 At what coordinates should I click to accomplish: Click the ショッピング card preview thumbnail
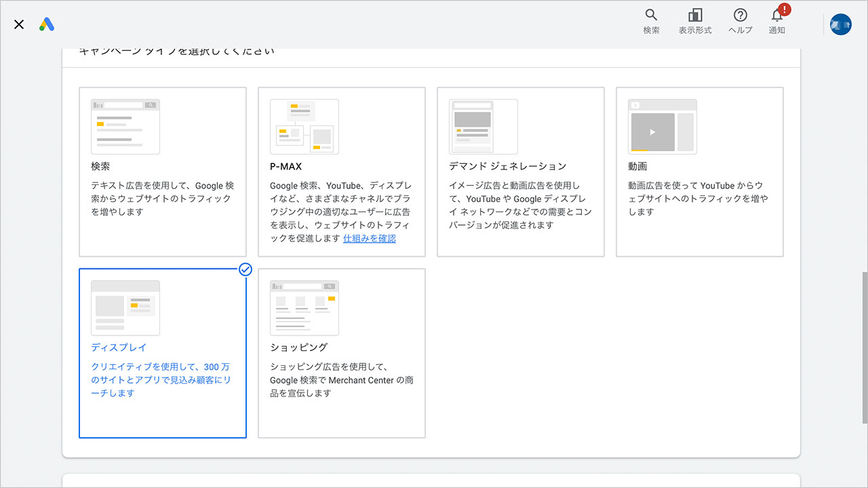click(304, 307)
